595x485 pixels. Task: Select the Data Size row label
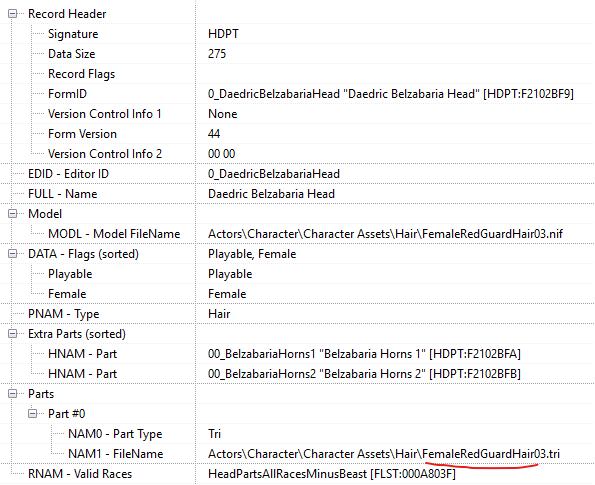pyautogui.click(x=71, y=54)
